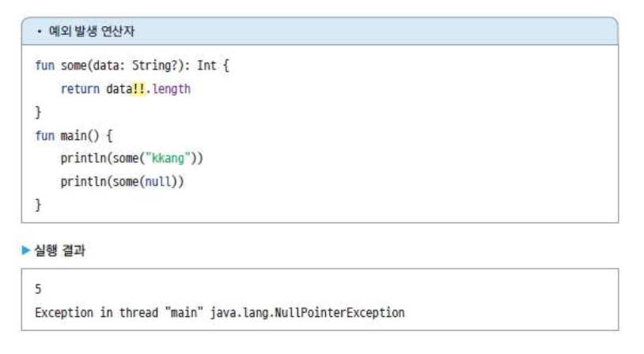The height and width of the screenshot is (354, 644).
Task: Click the 'return' keyword
Action: click(80, 88)
